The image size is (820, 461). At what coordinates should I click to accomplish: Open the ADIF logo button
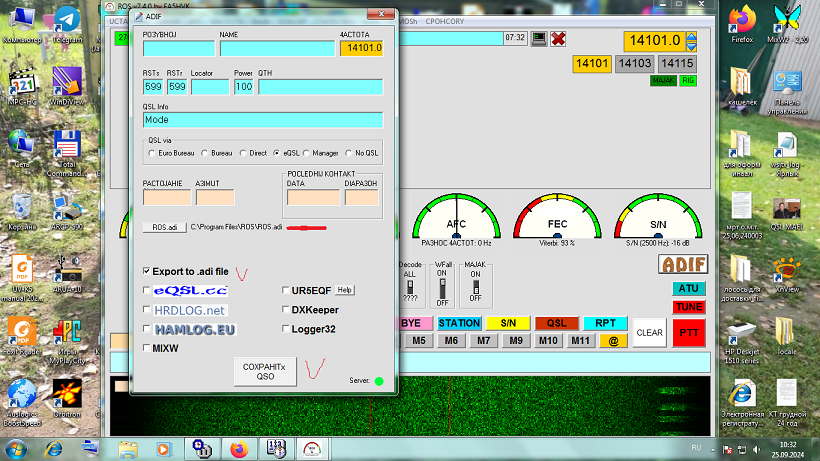(683, 265)
